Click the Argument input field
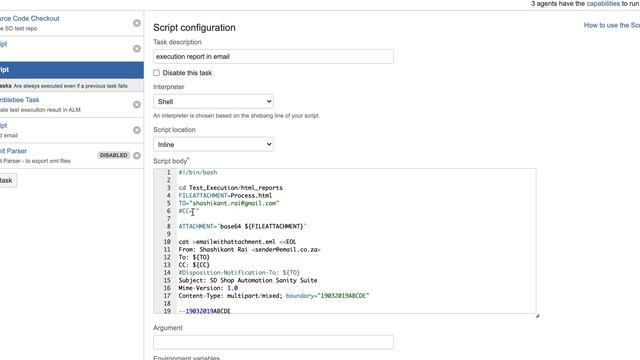 point(273,342)
